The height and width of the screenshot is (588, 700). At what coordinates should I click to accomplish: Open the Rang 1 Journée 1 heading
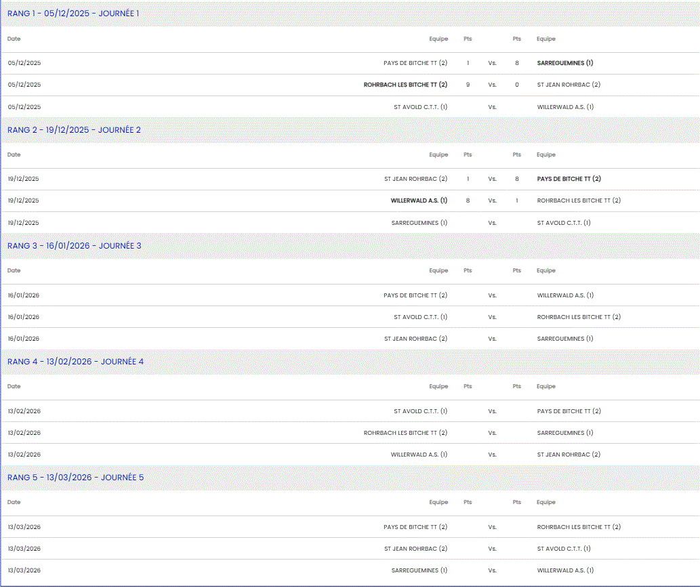[x=73, y=14]
